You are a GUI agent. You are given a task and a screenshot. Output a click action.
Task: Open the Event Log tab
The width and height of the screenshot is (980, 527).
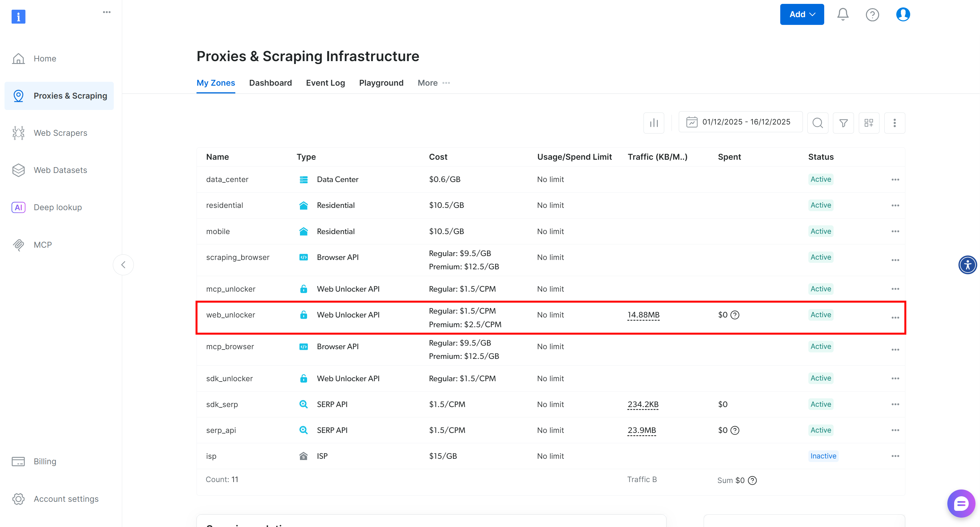pos(325,83)
